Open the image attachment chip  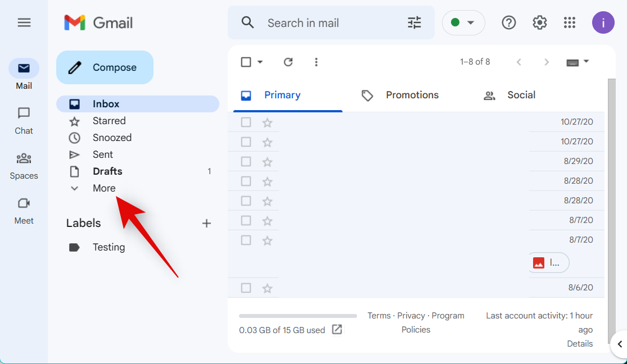tap(549, 262)
